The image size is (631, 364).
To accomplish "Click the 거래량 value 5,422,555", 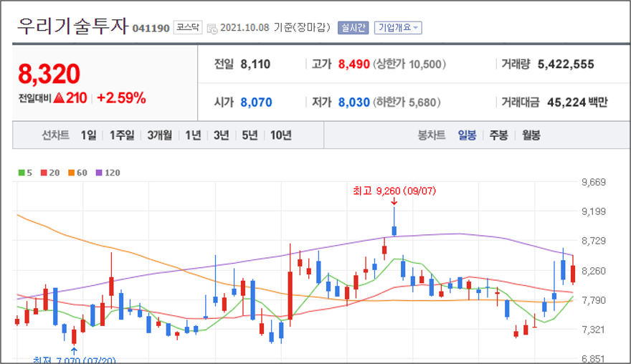I will point(566,64).
